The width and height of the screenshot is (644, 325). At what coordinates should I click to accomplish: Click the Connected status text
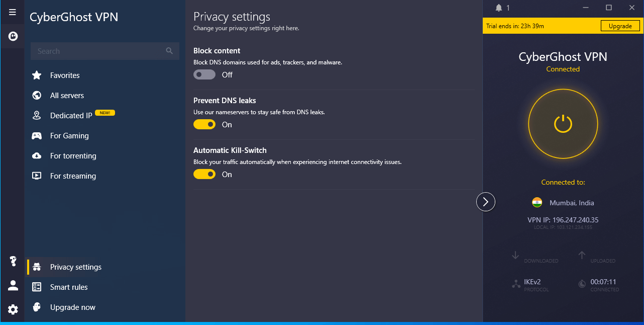563,69
